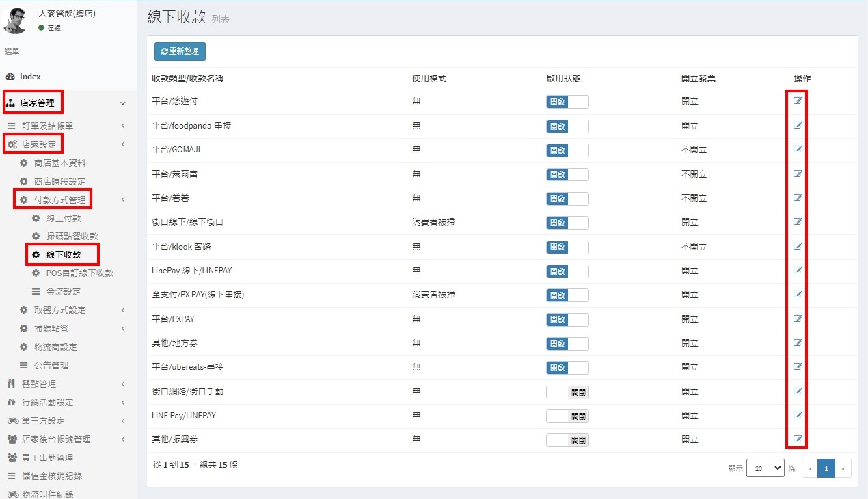
Task: Go to 商店基本資料 menu item
Action: pyautogui.click(x=59, y=163)
